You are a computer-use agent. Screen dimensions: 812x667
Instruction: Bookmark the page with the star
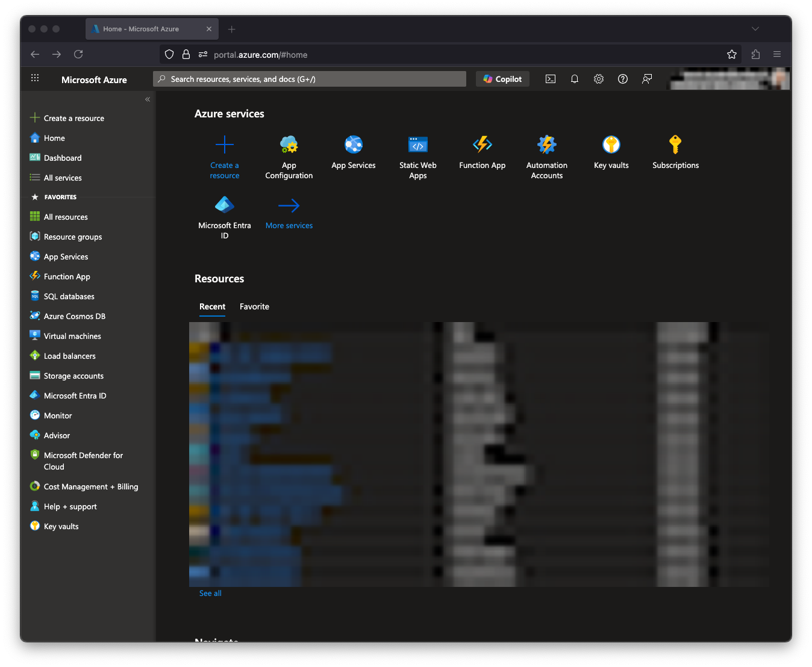(x=731, y=54)
